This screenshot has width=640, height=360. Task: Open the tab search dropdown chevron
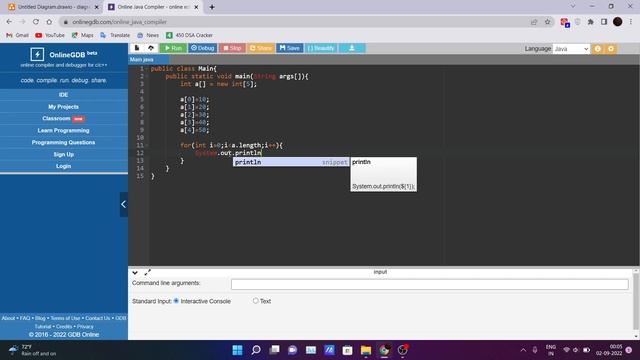pyautogui.click(x=573, y=6)
